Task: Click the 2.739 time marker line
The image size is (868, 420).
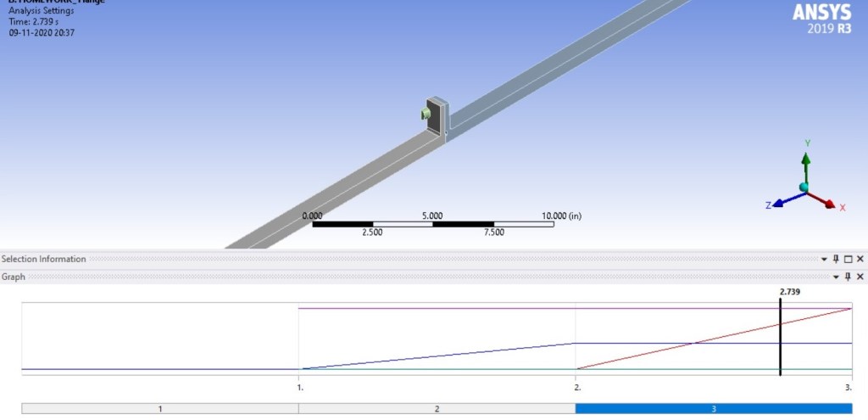Action: [780, 339]
